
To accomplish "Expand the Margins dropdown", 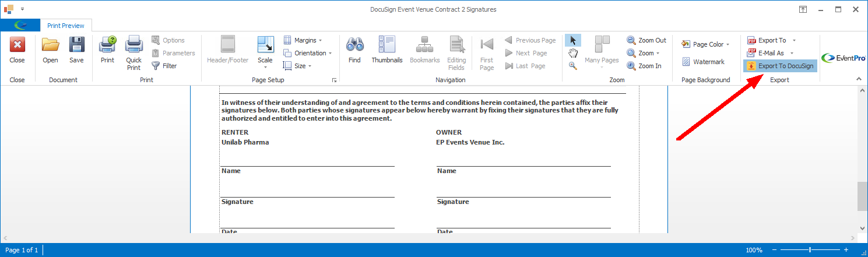I will click(x=303, y=40).
